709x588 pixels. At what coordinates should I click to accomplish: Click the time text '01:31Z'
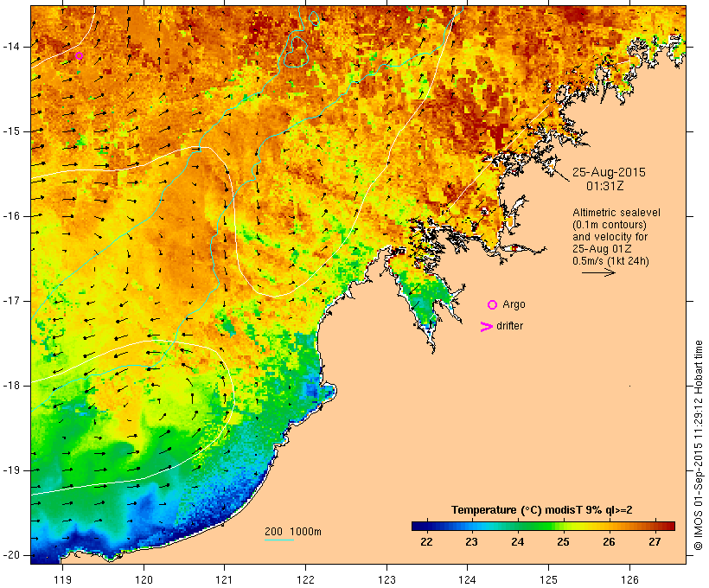click(605, 186)
